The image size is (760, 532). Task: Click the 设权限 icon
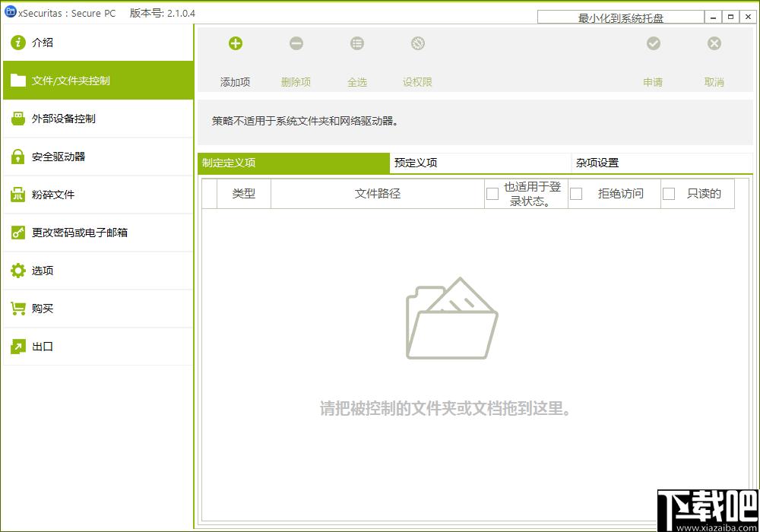pyautogui.click(x=418, y=43)
